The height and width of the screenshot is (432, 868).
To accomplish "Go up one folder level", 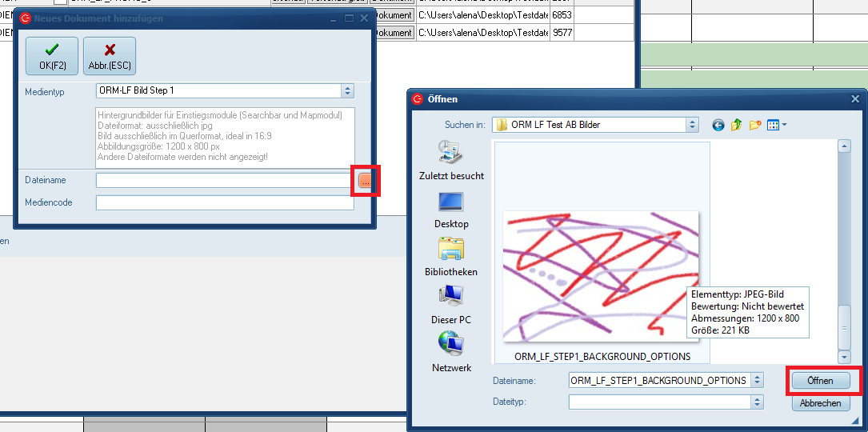I will [x=736, y=125].
